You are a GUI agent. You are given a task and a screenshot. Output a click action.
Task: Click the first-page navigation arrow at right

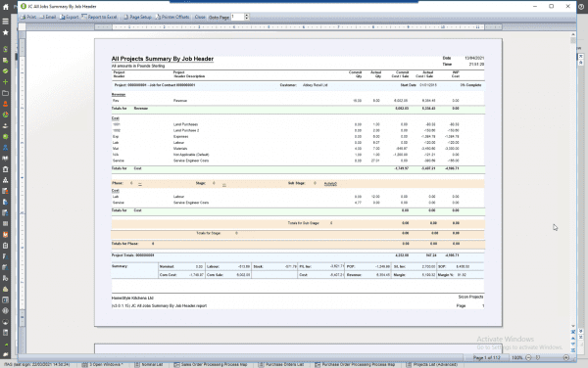coord(573,332)
